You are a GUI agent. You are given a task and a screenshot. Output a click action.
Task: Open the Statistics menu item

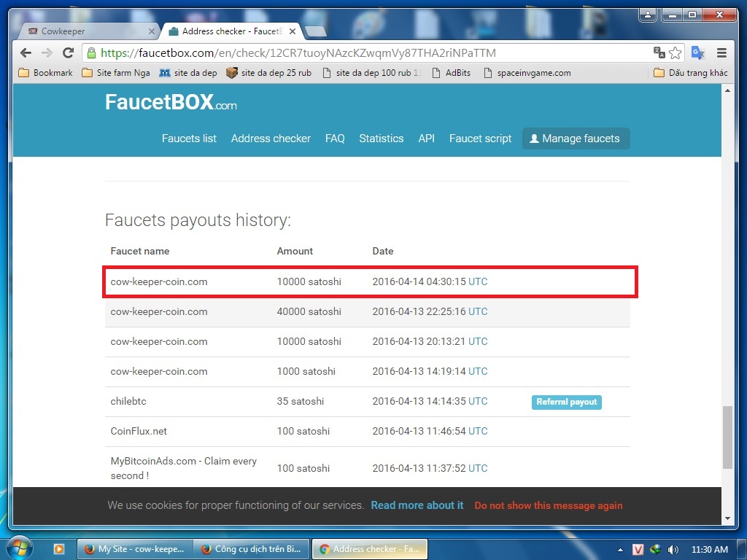click(381, 139)
